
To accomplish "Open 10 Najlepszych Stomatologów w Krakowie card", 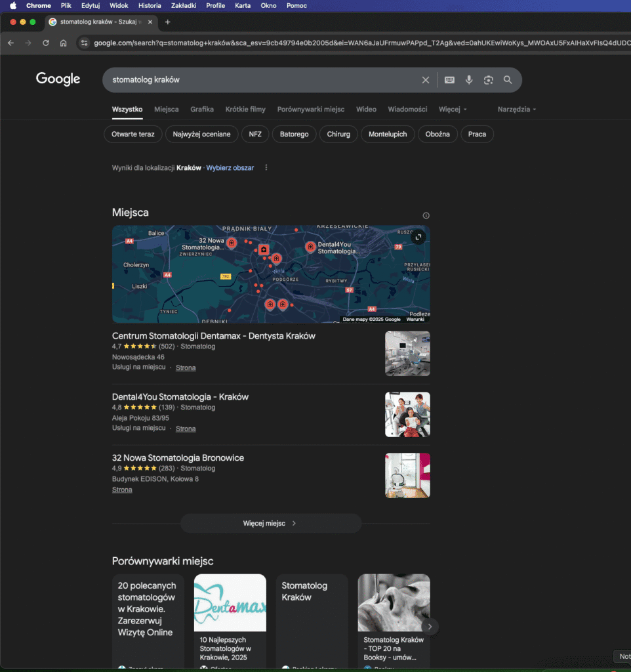I will 230,621.
